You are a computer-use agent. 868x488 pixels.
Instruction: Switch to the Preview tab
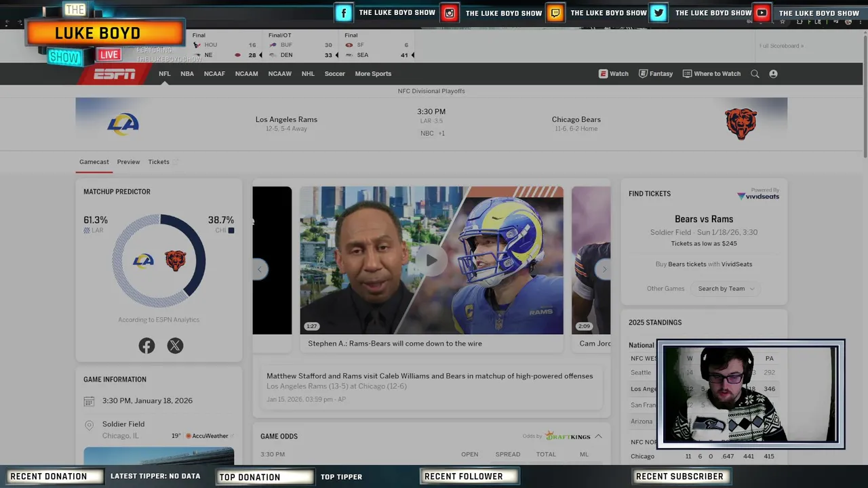point(128,162)
